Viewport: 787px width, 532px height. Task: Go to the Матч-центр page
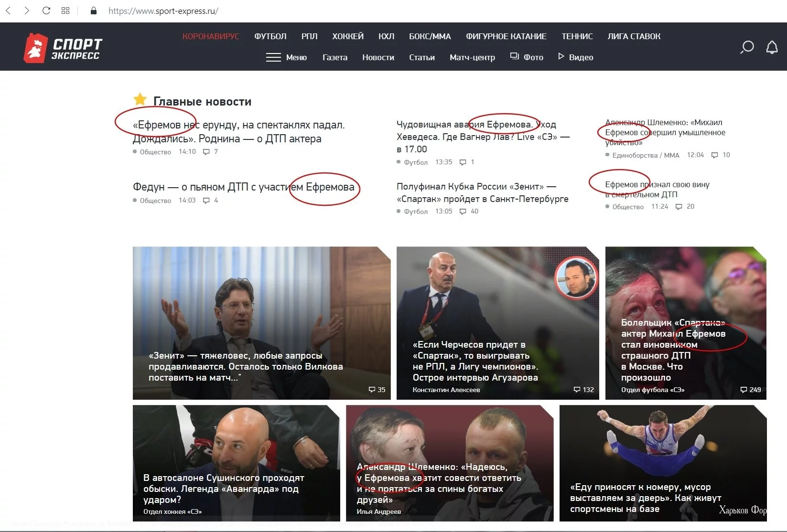point(472,57)
